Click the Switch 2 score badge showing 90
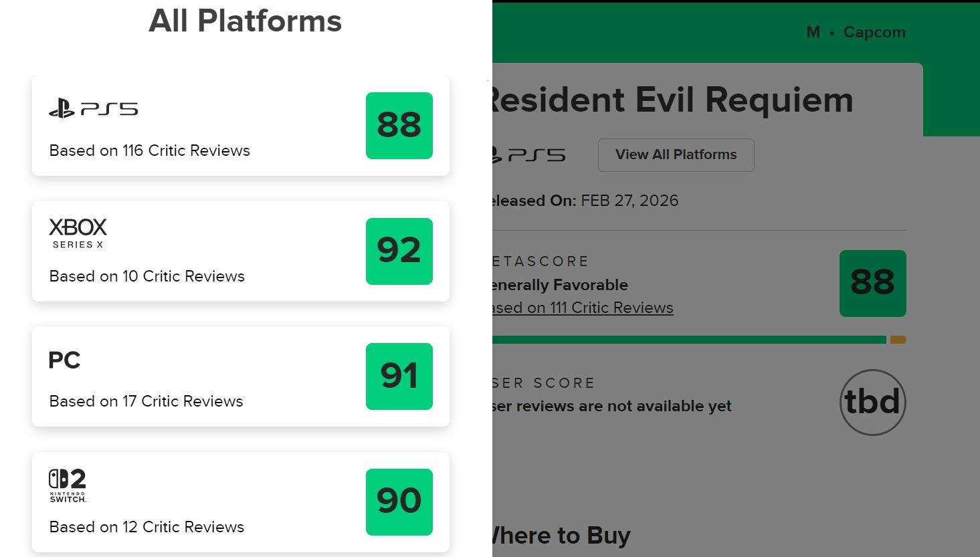980x557 pixels. click(399, 502)
